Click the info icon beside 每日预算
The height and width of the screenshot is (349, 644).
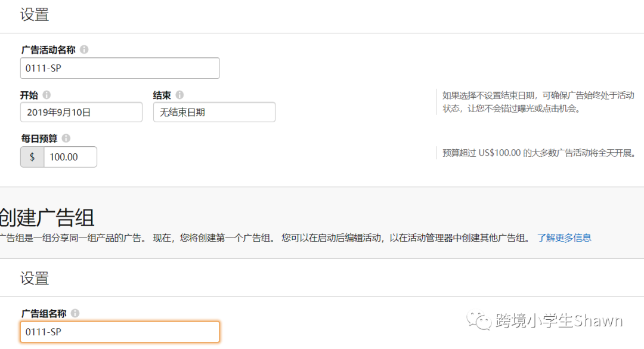tap(66, 138)
